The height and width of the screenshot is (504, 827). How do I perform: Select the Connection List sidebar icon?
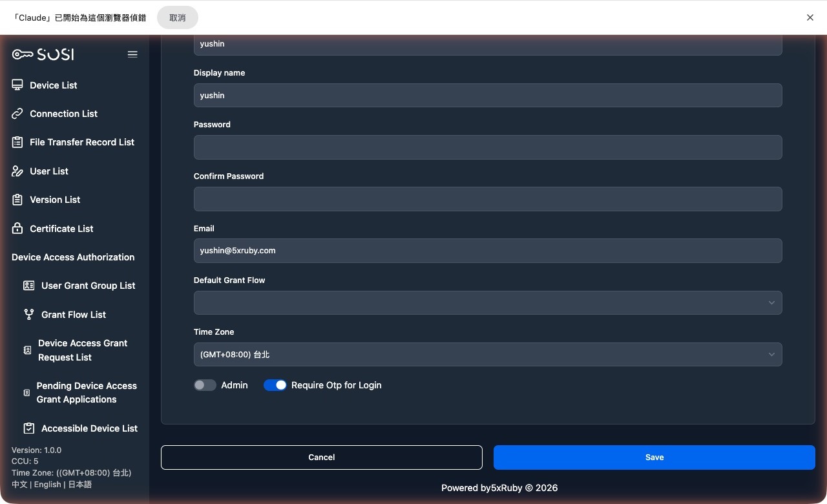[x=17, y=113]
